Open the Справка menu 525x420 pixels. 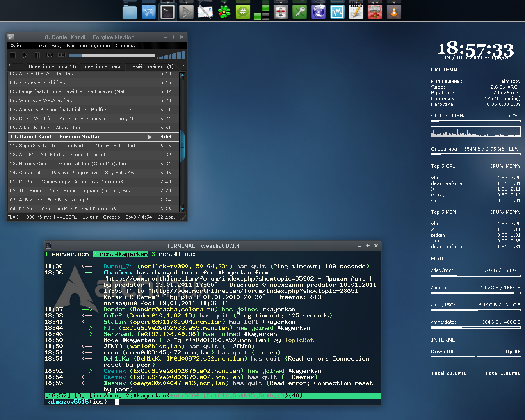126,46
